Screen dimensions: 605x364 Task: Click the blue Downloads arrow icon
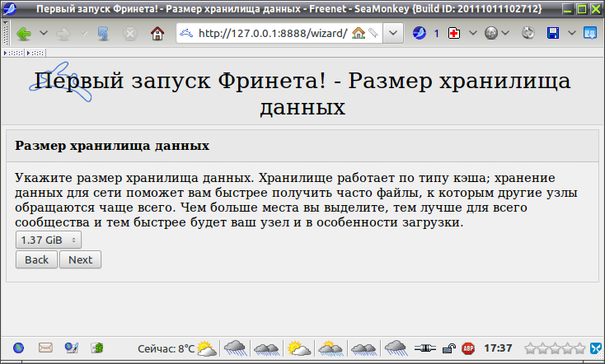[x=590, y=33]
